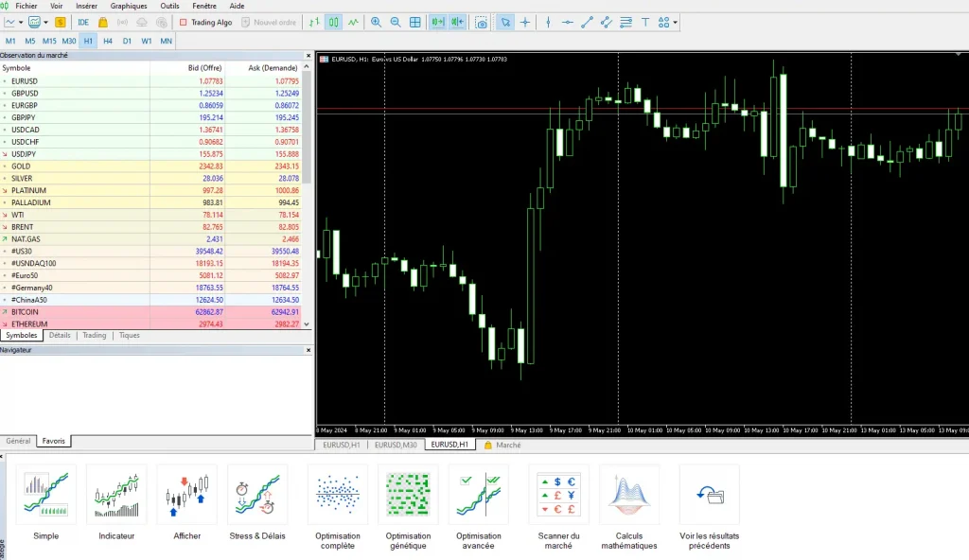Zoom in on the chart
This screenshot has width=969, height=560.
coord(376,23)
